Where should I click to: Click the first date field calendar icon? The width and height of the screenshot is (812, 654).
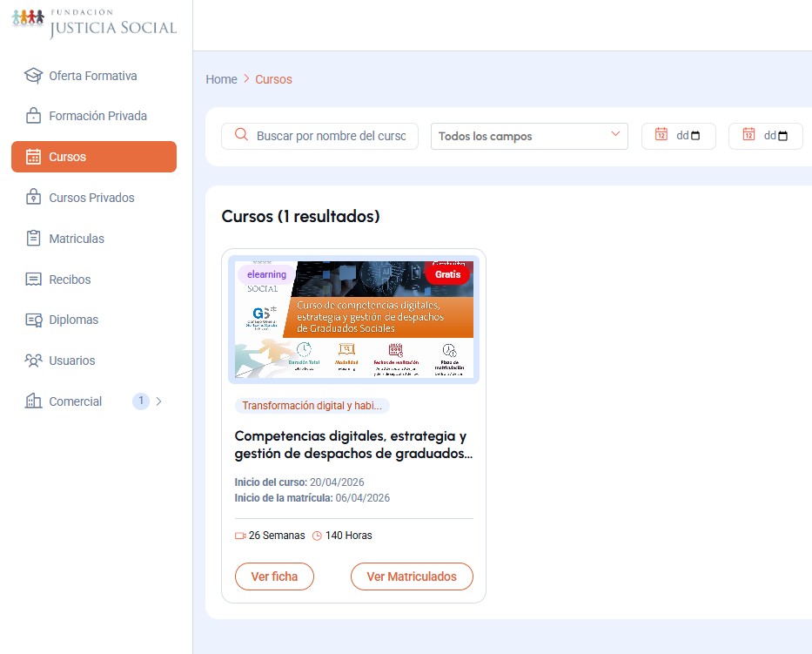pos(661,135)
